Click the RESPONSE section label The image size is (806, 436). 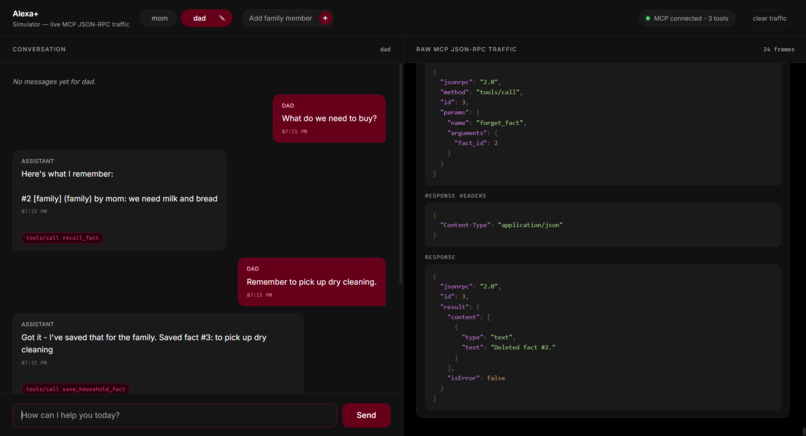440,257
